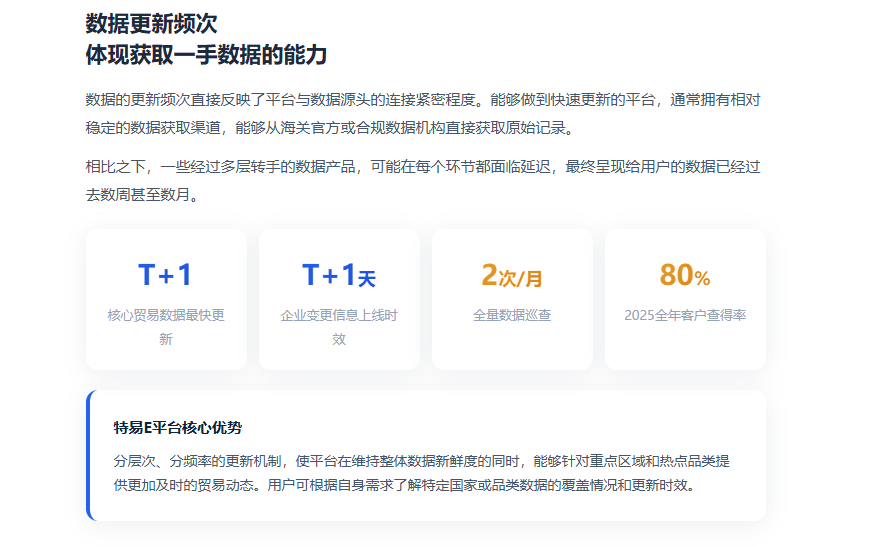Click the heading line '体现获取一手数据的能力'
The image size is (874, 546).
pyautogui.click(x=206, y=55)
